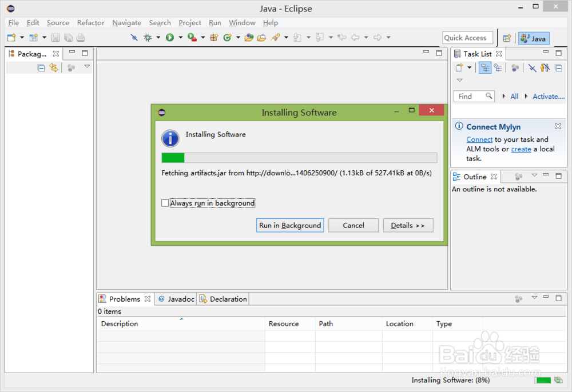The height and width of the screenshot is (392, 572).
Task: Open the Refactor menu
Action: [x=90, y=23]
